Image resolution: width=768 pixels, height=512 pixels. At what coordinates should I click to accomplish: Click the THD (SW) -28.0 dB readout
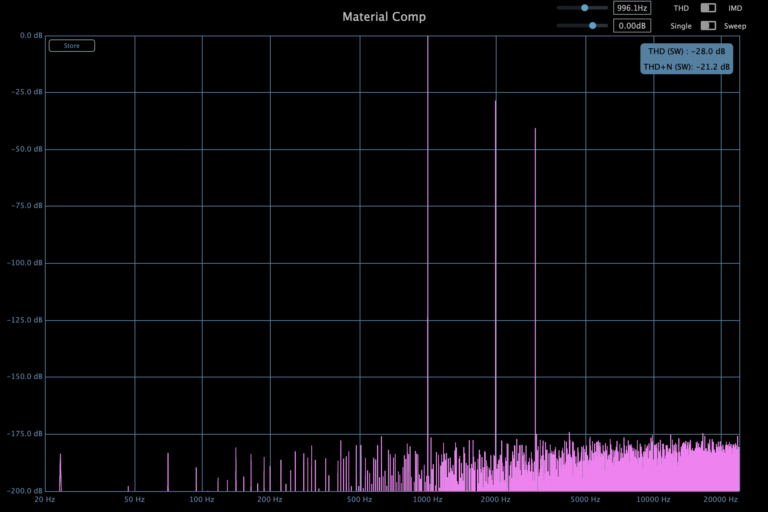coord(686,51)
